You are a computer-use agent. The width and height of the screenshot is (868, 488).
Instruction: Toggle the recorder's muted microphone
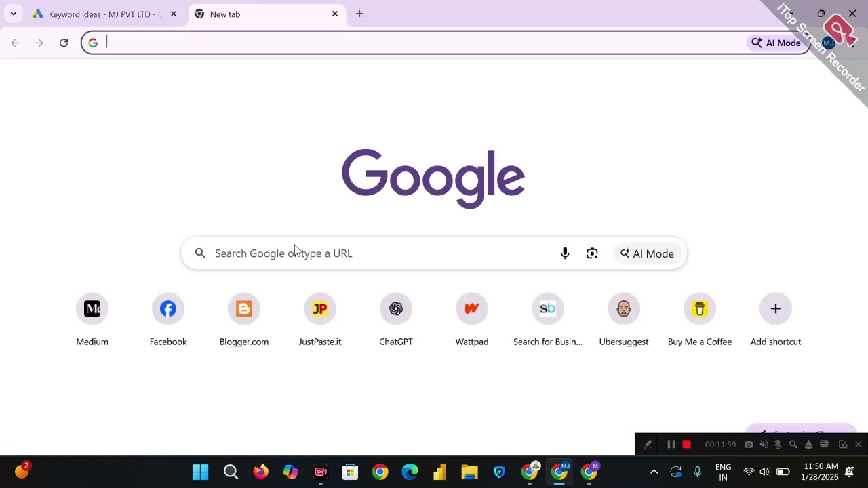(778, 445)
